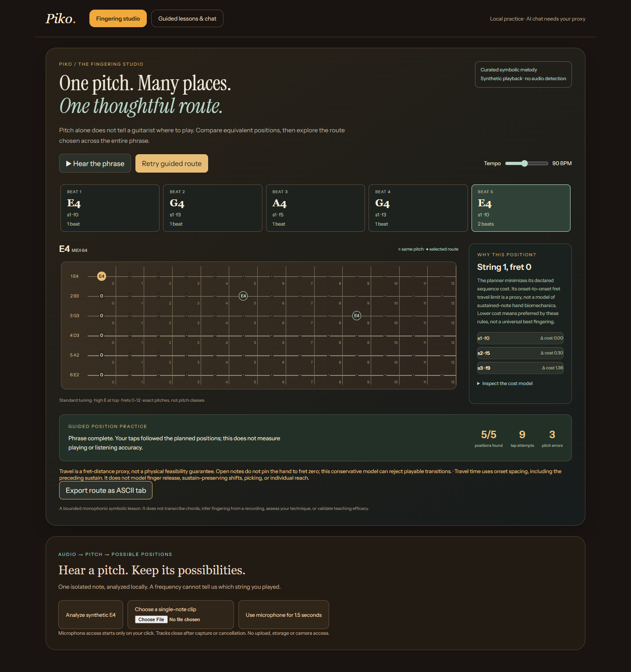Play the phrase with Hear the phrase
631x672 pixels.
(95, 163)
